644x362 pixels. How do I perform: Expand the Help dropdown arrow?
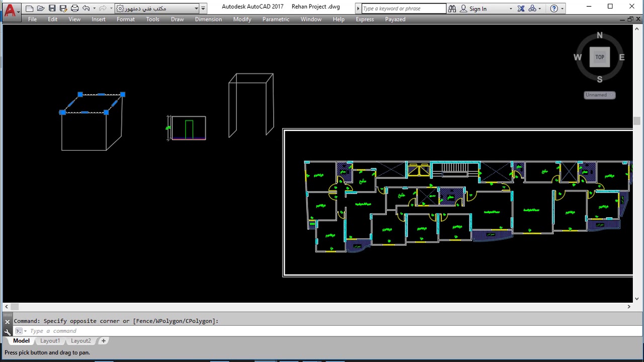point(562,9)
